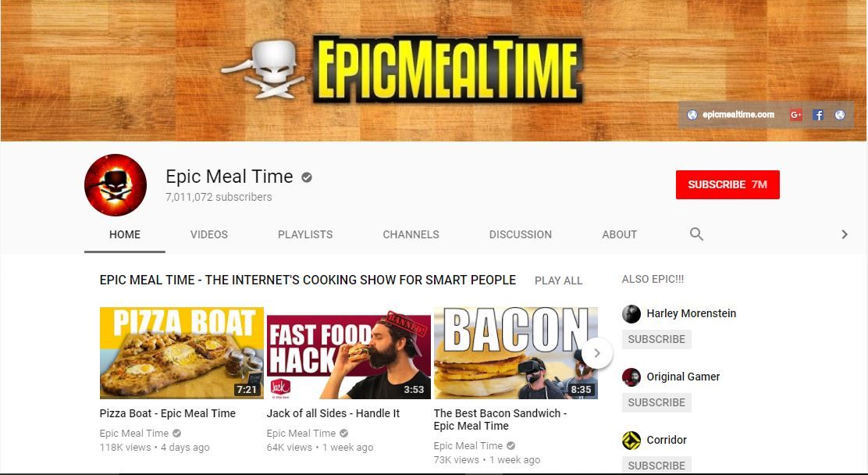The height and width of the screenshot is (475, 868).
Task: Subscribe to Harley Morenstein
Action: pyautogui.click(x=656, y=339)
